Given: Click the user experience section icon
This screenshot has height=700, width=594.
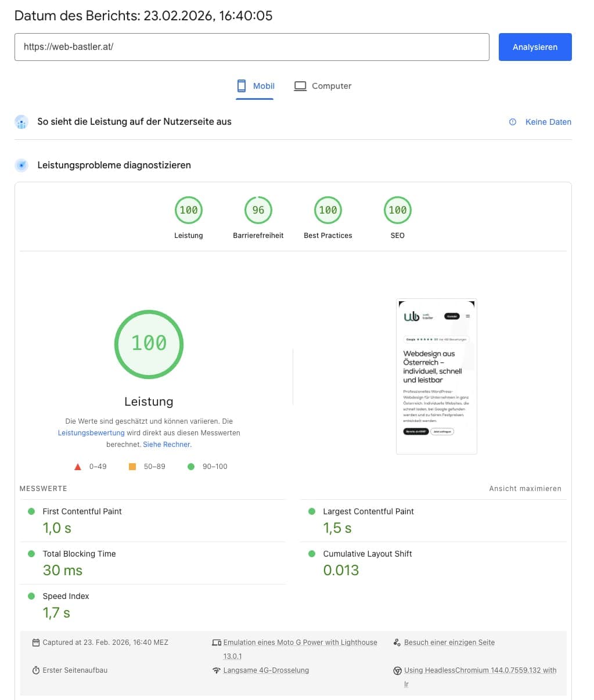Looking at the screenshot, I should 21,122.
